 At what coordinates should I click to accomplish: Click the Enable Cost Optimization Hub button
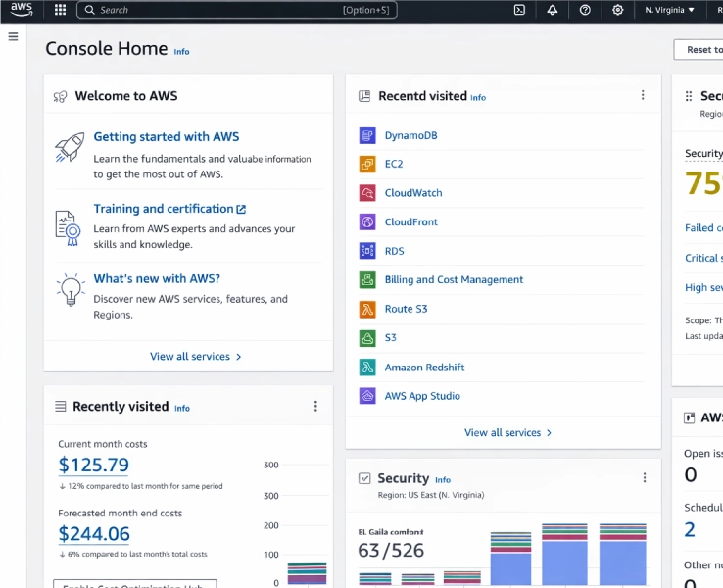click(134, 584)
